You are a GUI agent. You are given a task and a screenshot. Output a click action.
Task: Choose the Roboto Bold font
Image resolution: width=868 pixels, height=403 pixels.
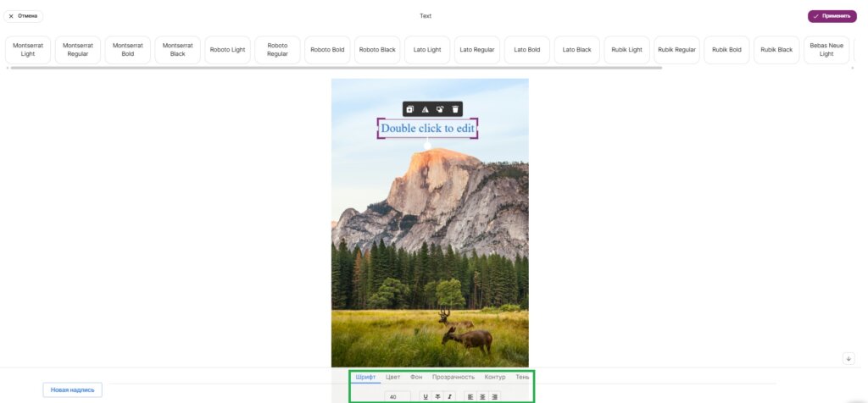(x=327, y=50)
